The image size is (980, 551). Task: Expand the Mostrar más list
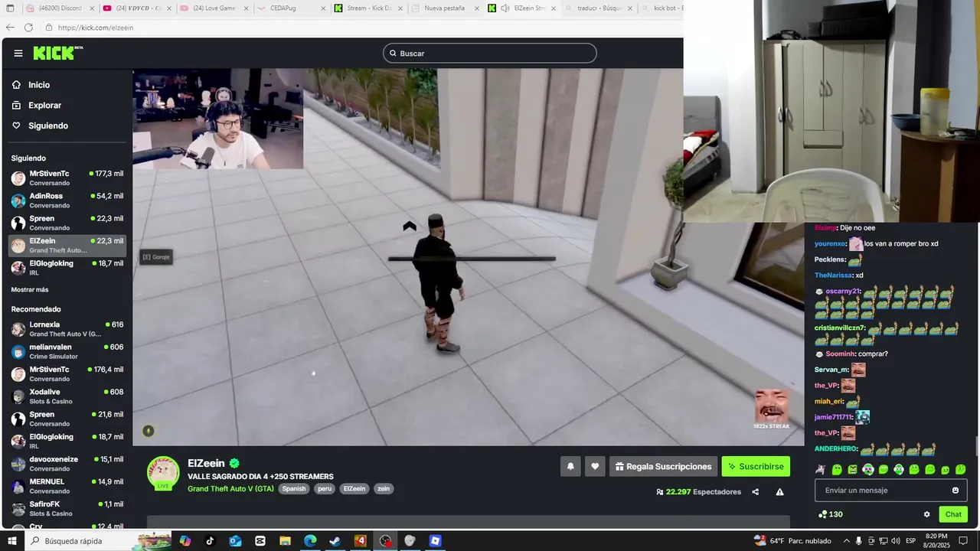pyautogui.click(x=30, y=290)
